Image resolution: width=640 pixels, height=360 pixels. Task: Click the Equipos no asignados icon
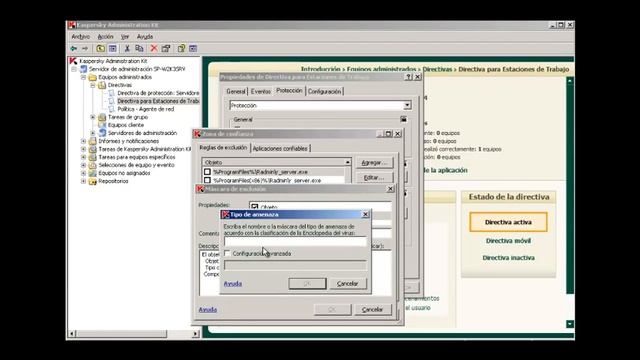(x=93, y=173)
